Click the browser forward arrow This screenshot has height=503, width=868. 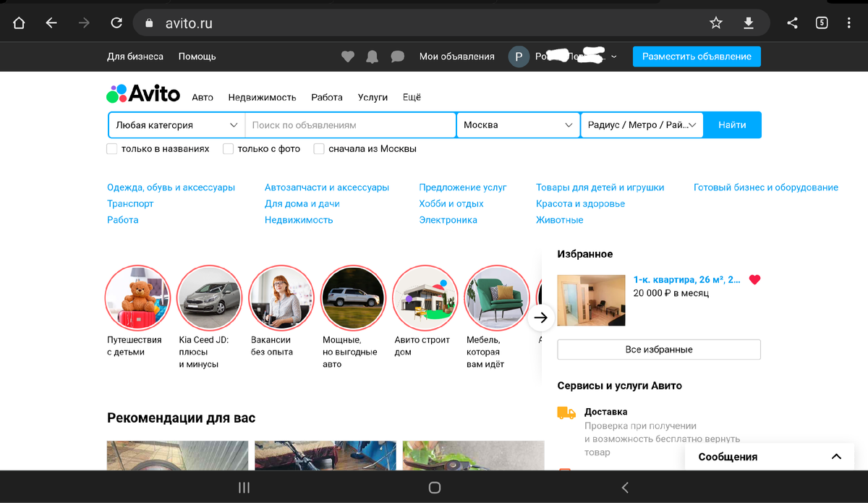[x=84, y=23]
